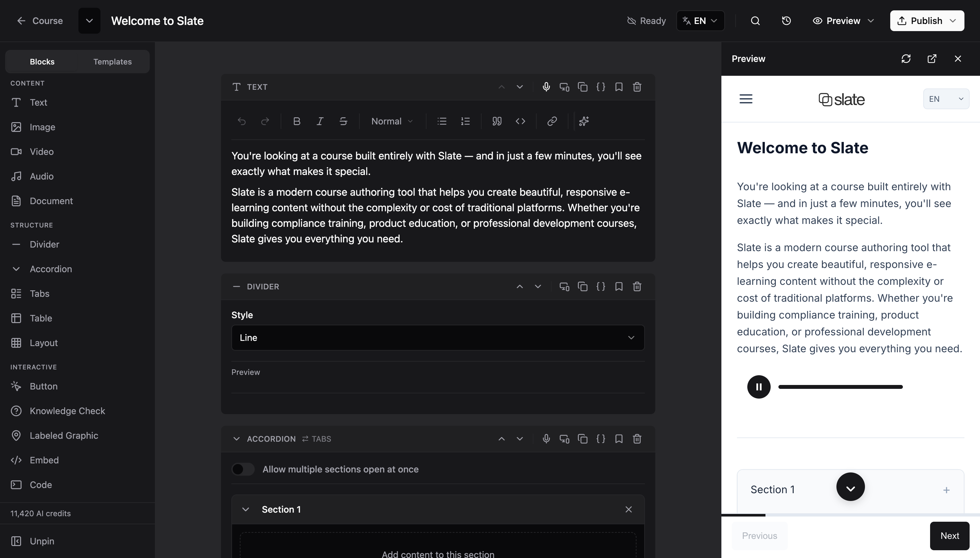980x558 pixels.
Task: Record audio narration for the Text block
Action: pos(546,87)
